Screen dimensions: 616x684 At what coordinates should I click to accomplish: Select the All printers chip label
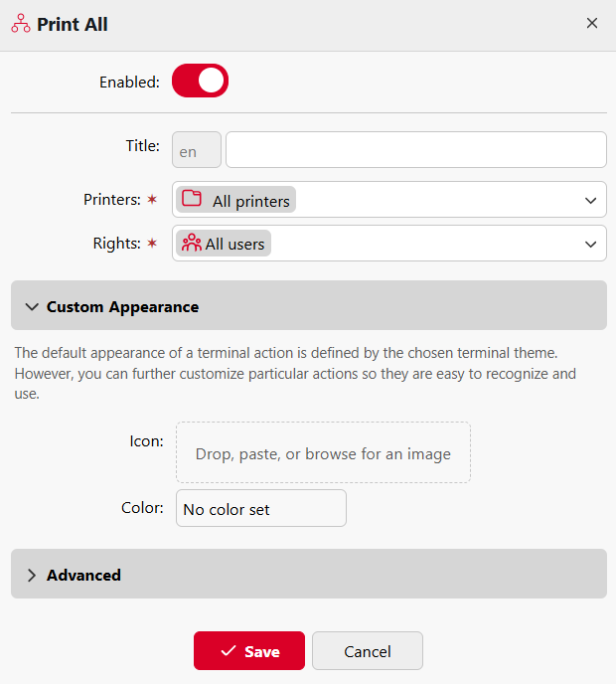(251, 201)
